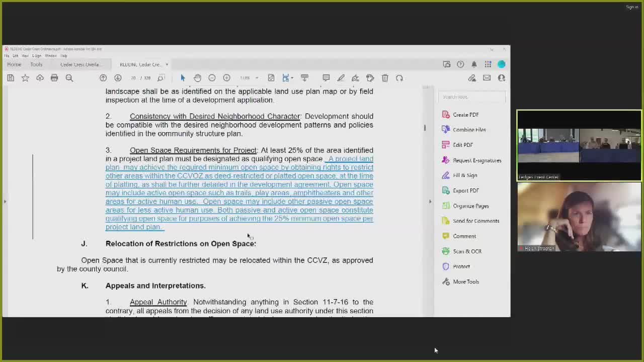Open the Fill & Sign tool
644x362 pixels.
click(464, 175)
